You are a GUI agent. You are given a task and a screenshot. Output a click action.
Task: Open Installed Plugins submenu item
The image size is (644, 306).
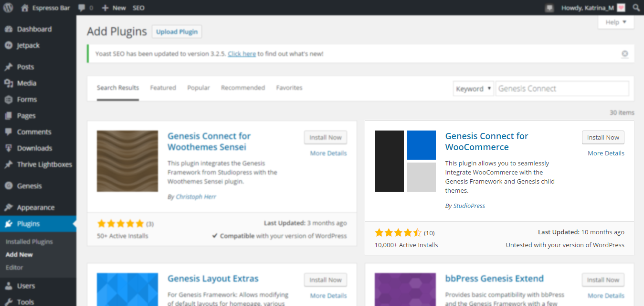(29, 242)
